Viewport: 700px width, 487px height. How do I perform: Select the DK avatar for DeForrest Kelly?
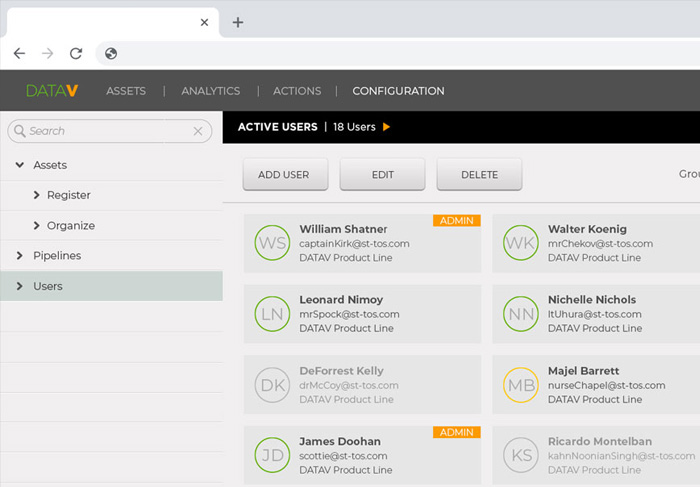(272, 385)
